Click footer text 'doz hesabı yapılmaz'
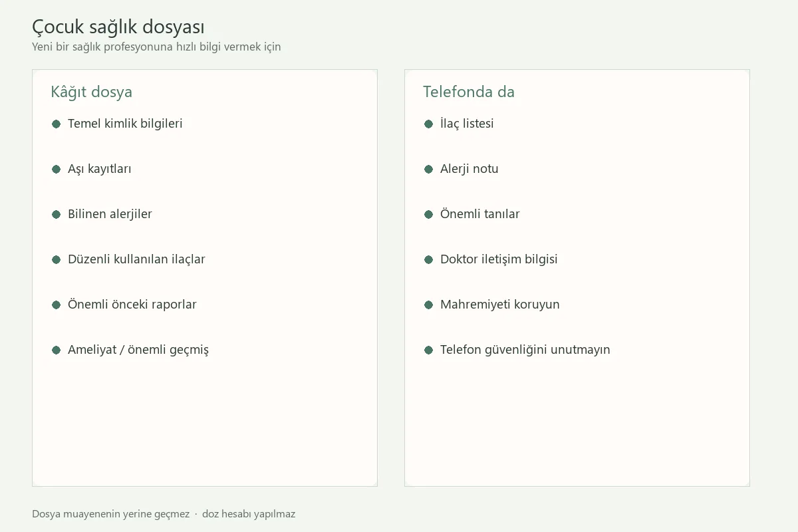Screen dimensions: 798x532 point(249,514)
